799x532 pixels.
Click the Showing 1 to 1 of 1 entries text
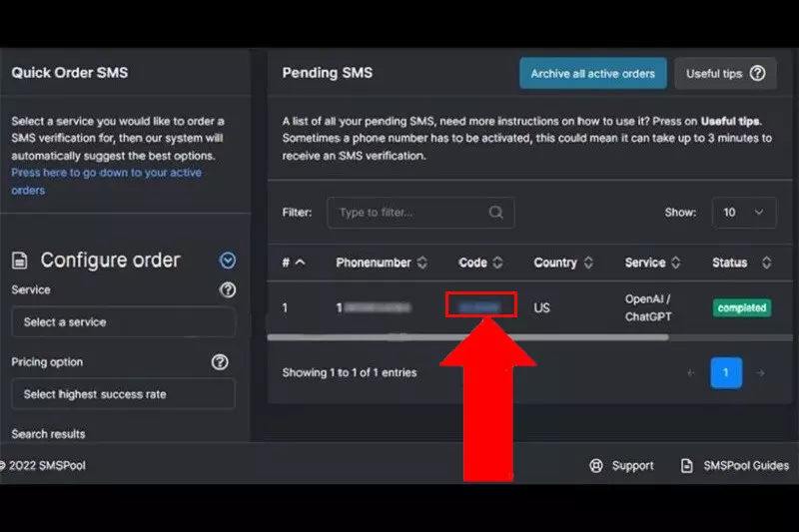click(350, 372)
